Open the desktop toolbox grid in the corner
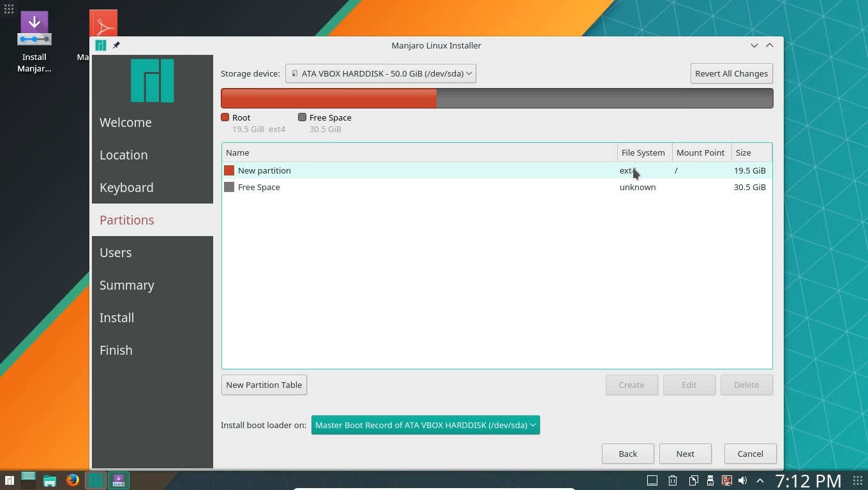The image size is (868, 490). (9, 9)
